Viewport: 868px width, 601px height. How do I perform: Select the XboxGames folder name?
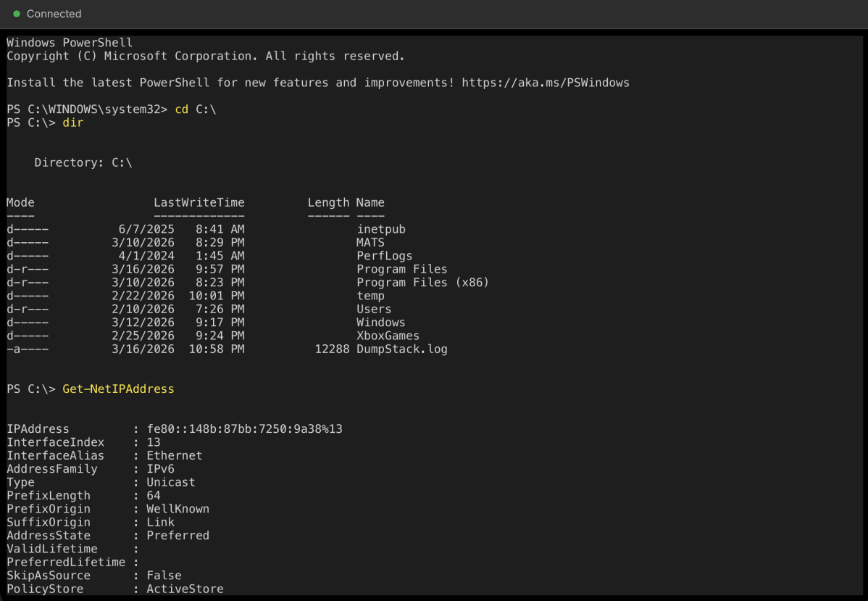388,335
